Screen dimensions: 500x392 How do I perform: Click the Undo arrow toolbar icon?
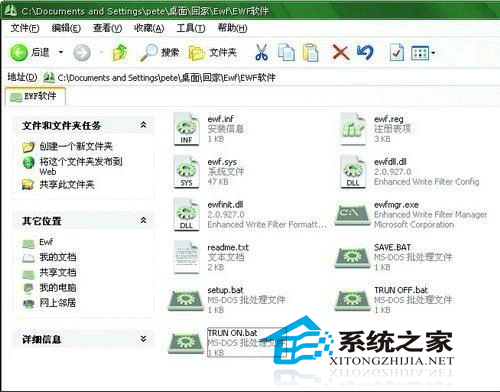(x=365, y=52)
